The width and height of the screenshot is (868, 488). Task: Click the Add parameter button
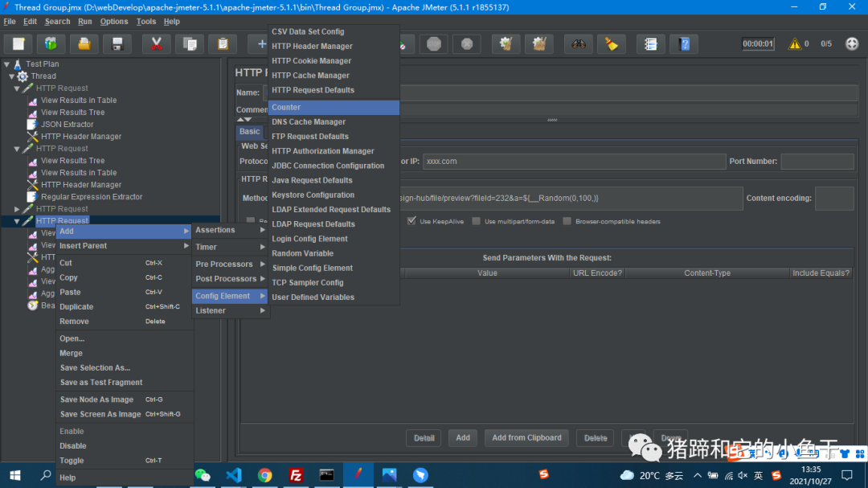pos(463,438)
